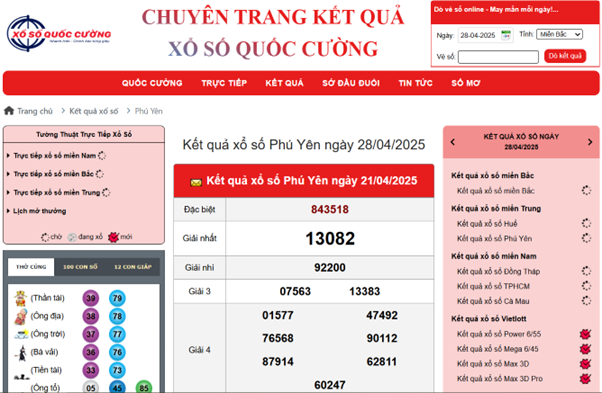Open Kết quả xổ số TPHCM link

(493, 286)
